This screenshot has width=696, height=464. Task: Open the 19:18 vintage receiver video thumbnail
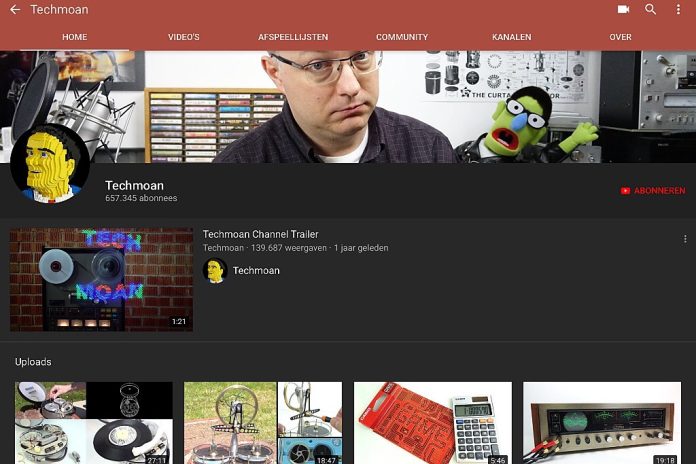coord(602,423)
